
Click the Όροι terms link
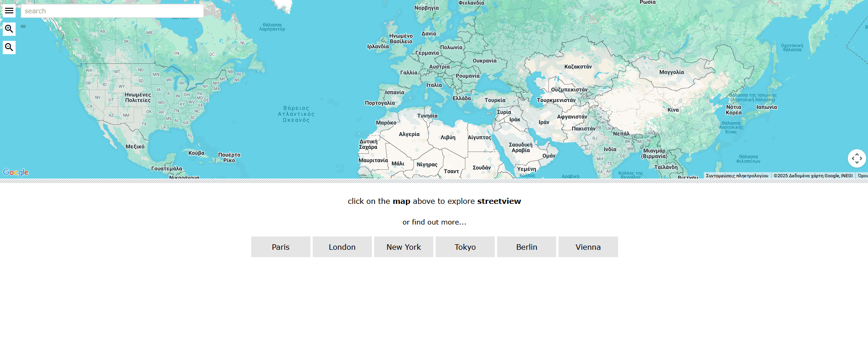pyautogui.click(x=862, y=176)
